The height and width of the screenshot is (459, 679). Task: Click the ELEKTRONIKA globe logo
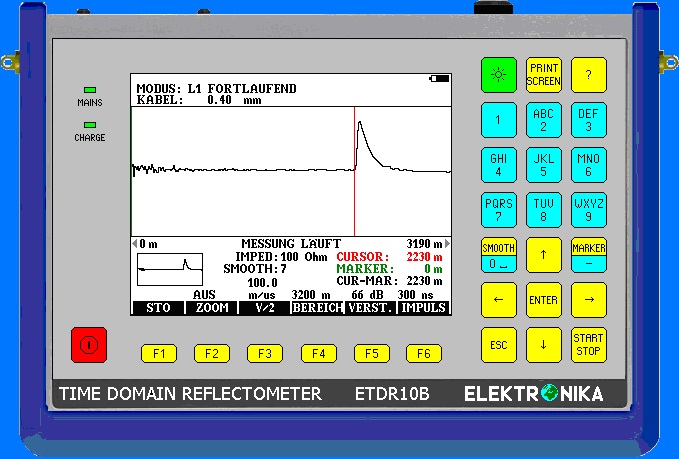549,393
